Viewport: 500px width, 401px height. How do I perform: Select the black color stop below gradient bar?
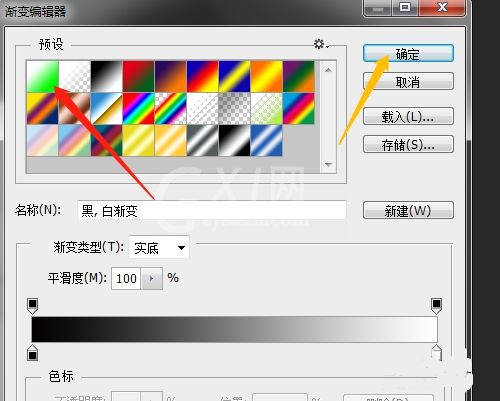(32, 353)
